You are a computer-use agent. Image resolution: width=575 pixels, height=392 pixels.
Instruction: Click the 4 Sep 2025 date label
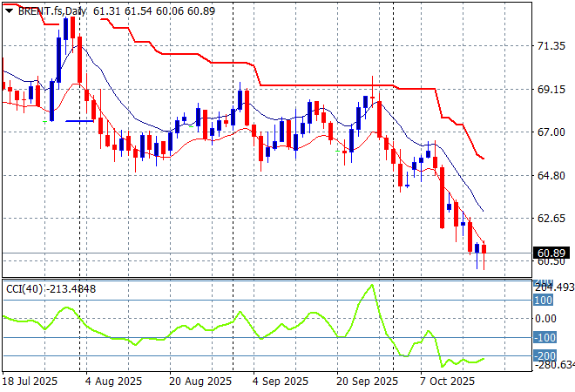pyautogui.click(x=279, y=381)
